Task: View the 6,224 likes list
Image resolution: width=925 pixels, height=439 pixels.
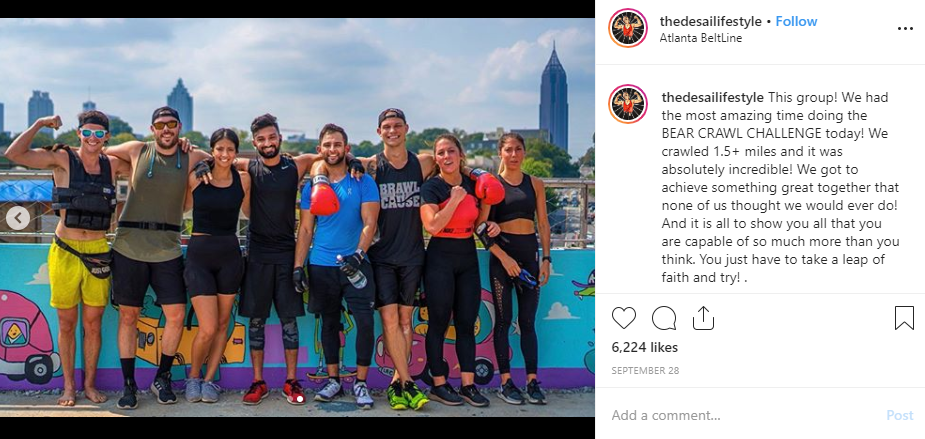Action: click(645, 348)
